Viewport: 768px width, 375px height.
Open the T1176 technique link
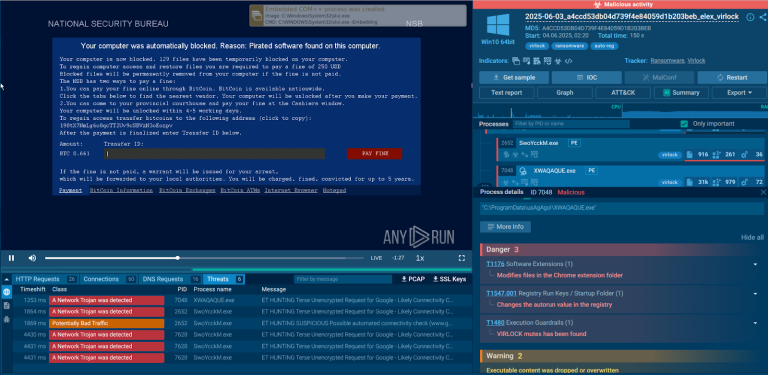pyautogui.click(x=495, y=264)
